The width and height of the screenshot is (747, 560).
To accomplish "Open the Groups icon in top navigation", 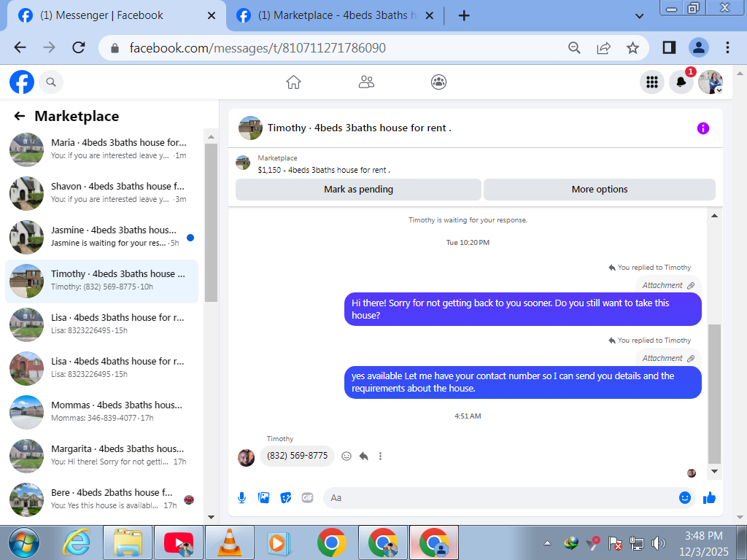I will (x=438, y=82).
